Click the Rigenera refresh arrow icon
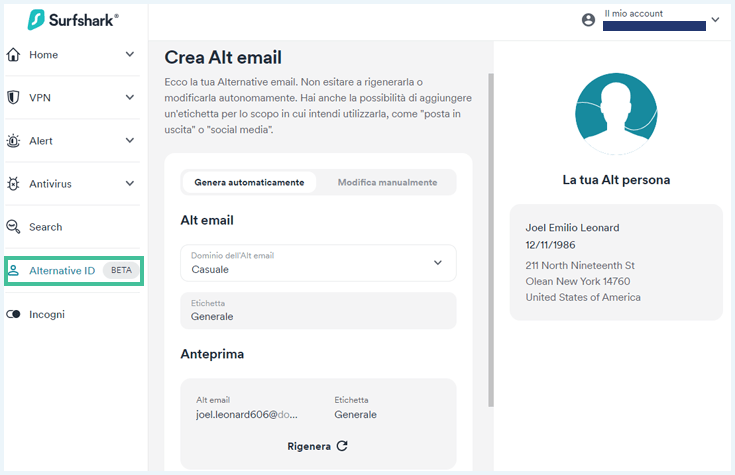735x475 pixels. 342,446
